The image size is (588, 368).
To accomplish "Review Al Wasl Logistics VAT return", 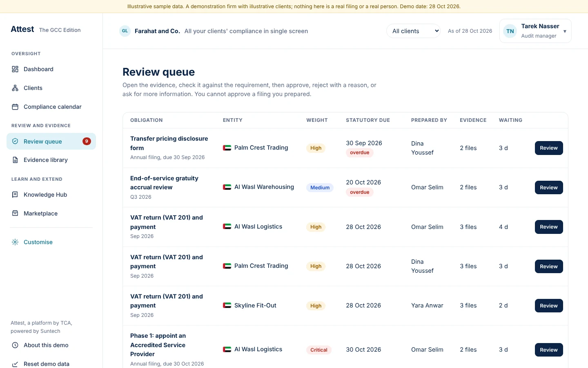I will [549, 227].
